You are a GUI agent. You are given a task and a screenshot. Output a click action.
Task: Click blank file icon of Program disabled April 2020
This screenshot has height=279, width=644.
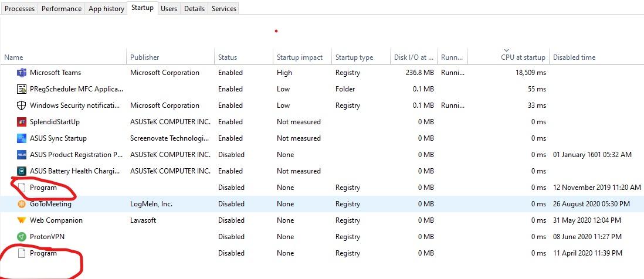[21, 253]
